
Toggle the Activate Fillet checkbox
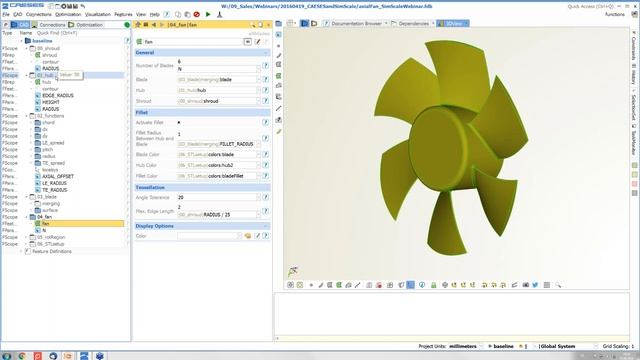(179, 122)
